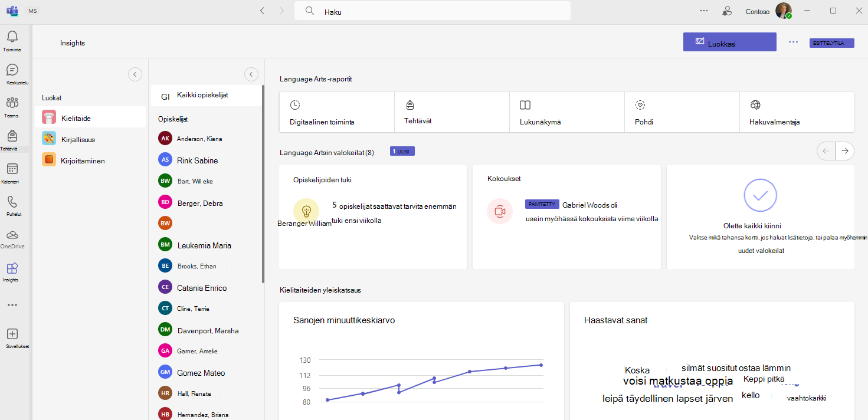Show previous spotlight with left arrow
Screen dimensions: 868x420
(x=826, y=152)
